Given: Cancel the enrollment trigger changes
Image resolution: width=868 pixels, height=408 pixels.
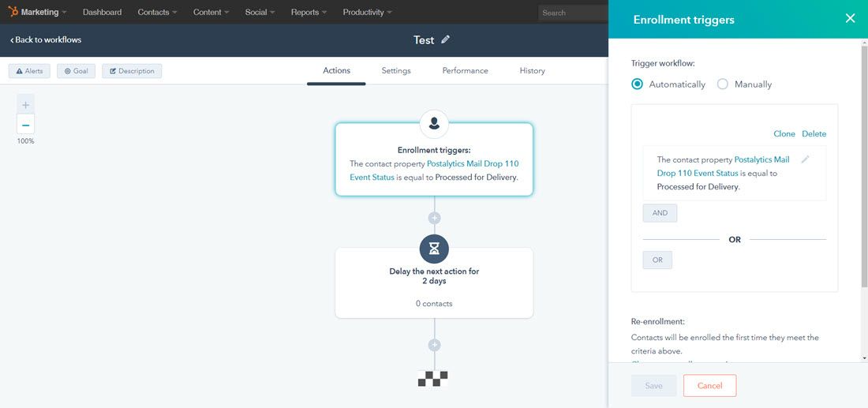Looking at the screenshot, I should point(709,386).
